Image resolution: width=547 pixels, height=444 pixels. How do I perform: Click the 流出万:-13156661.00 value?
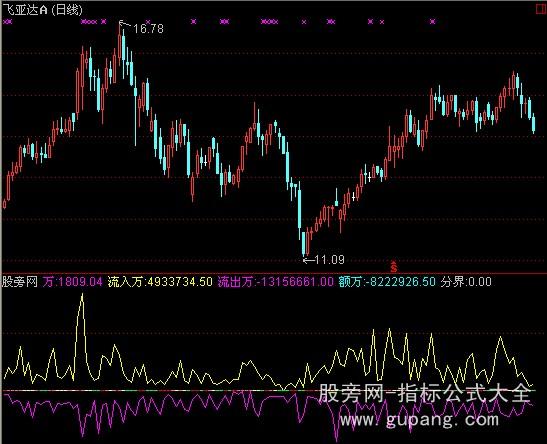pyautogui.click(x=276, y=281)
